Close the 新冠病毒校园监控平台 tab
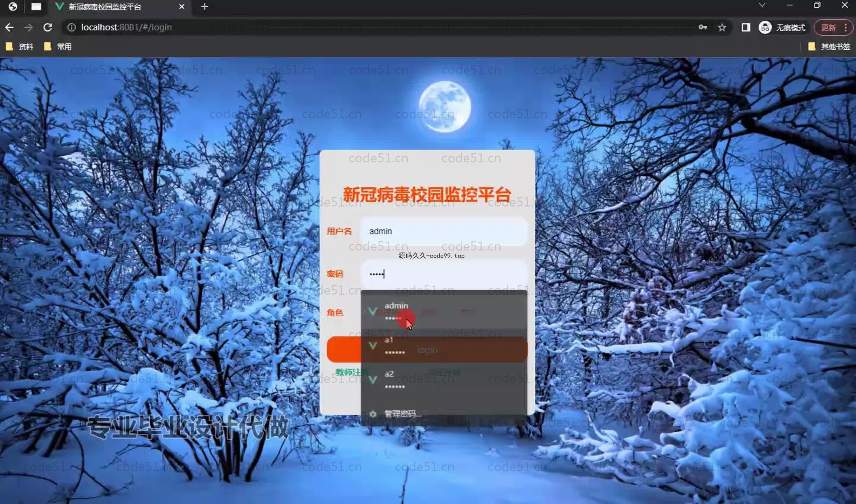The height and width of the screenshot is (504, 856). point(181,7)
